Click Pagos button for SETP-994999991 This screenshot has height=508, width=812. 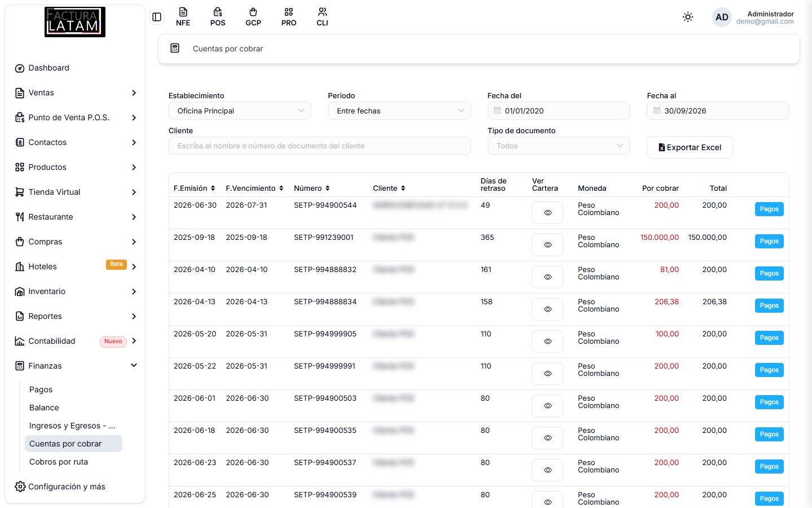769,370
